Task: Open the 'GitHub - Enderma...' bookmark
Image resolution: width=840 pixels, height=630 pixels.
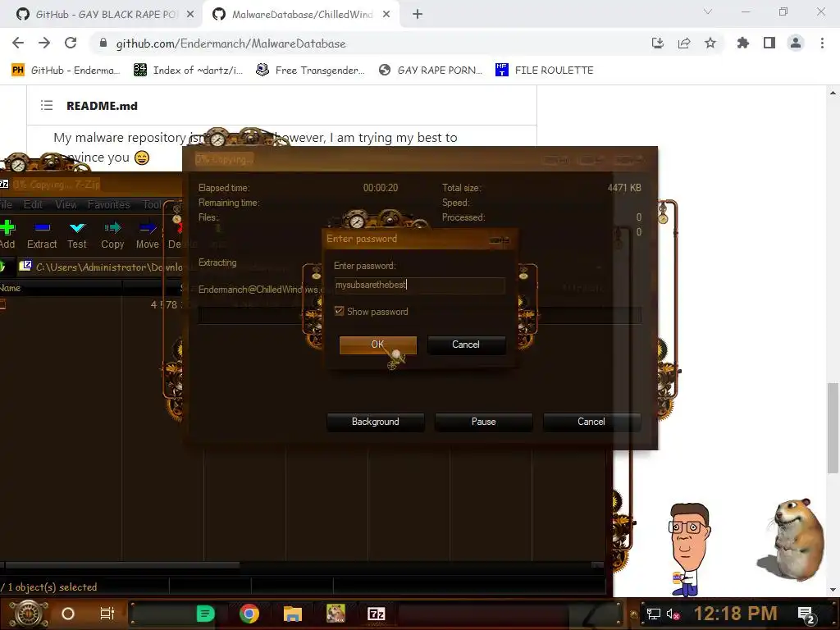Action: click(x=66, y=71)
